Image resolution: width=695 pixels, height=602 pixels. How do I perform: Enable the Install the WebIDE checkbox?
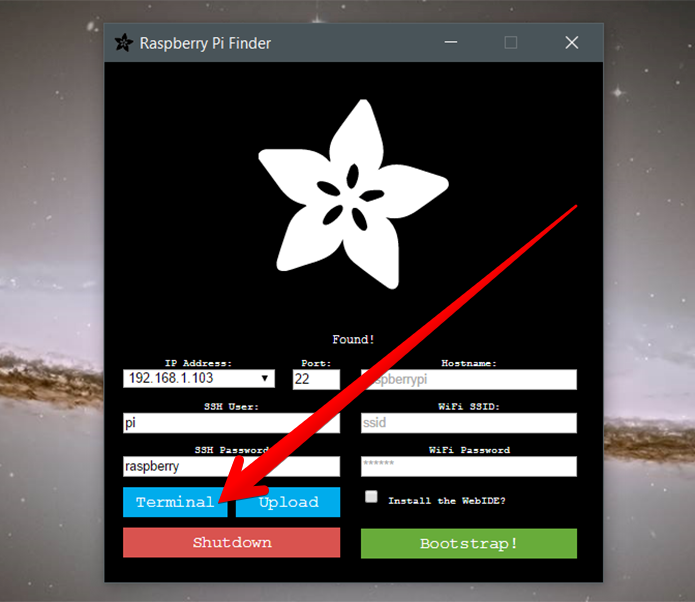pos(371,496)
